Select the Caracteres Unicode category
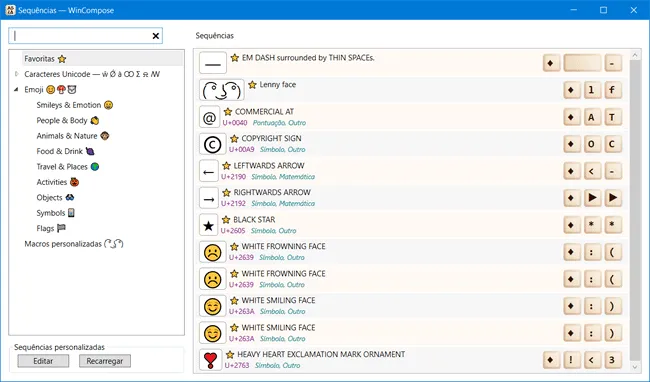Viewport: 650px width, 382px height. [92, 74]
